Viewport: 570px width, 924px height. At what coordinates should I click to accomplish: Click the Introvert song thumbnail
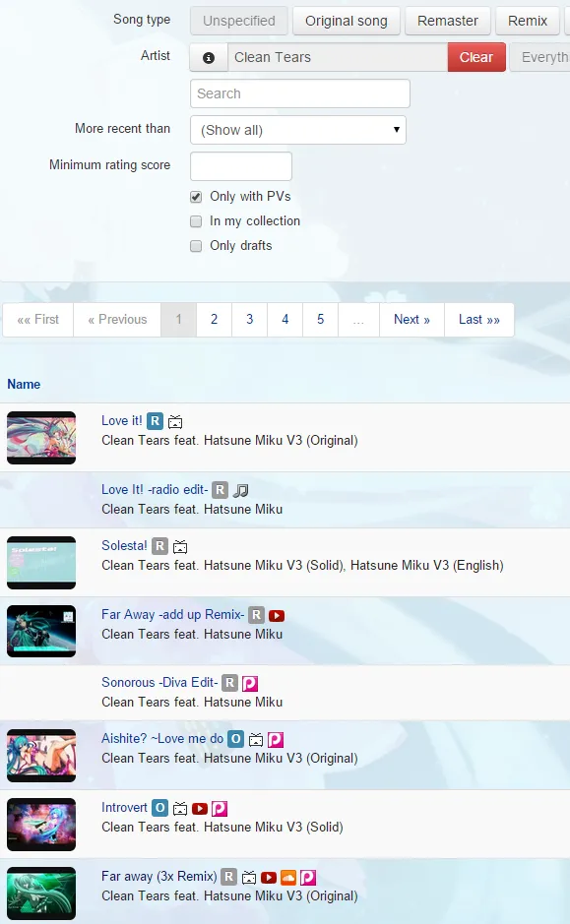(41, 825)
